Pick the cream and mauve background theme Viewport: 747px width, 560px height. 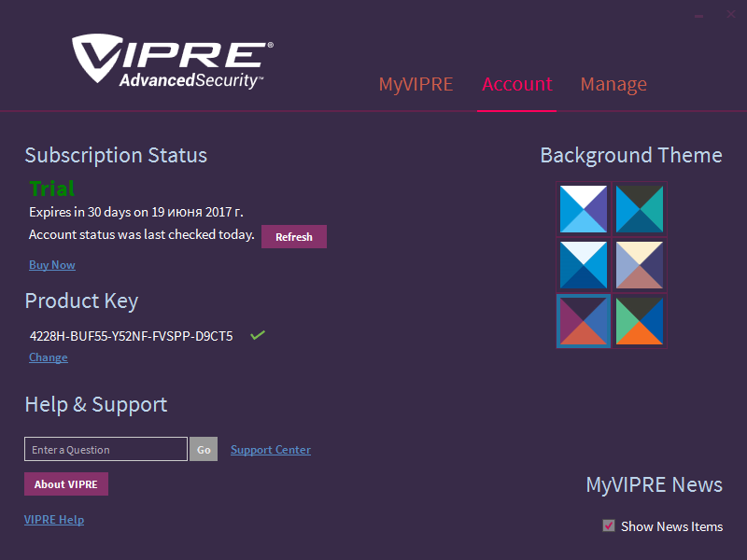coord(640,265)
